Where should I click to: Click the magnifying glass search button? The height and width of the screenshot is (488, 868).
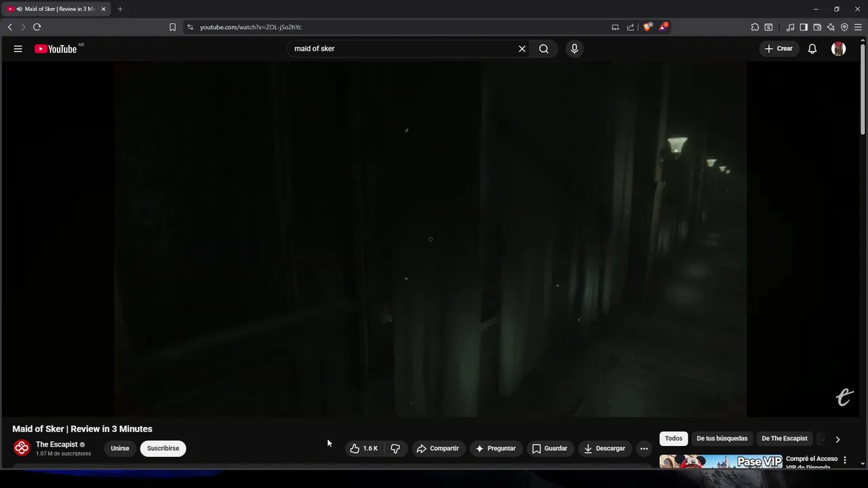pos(544,49)
